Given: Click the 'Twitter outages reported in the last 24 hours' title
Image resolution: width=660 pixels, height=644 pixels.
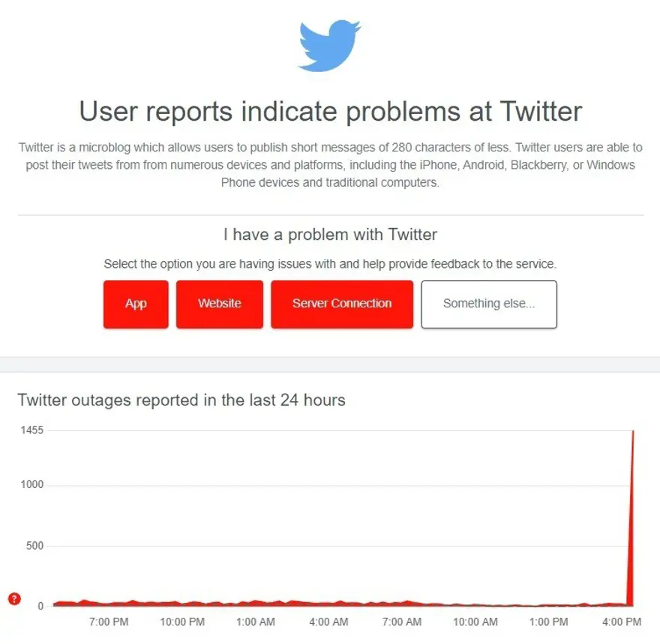Looking at the screenshot, I should [181, 400].
